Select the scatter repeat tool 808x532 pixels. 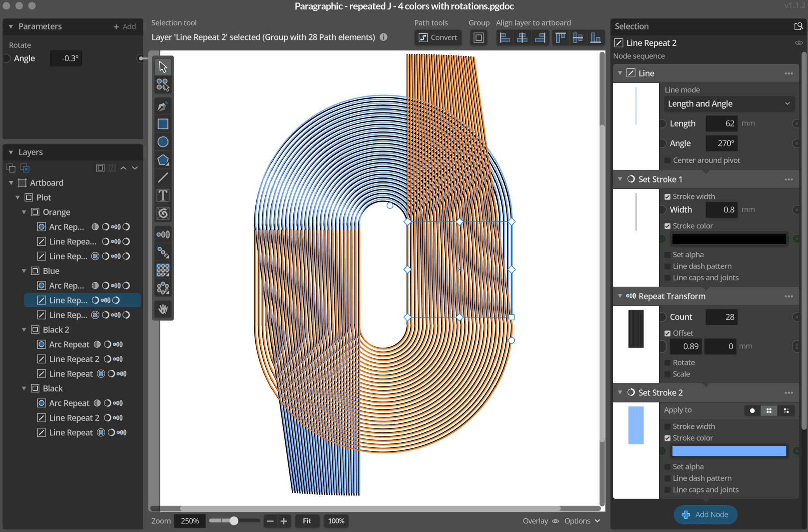coord(163,288)
